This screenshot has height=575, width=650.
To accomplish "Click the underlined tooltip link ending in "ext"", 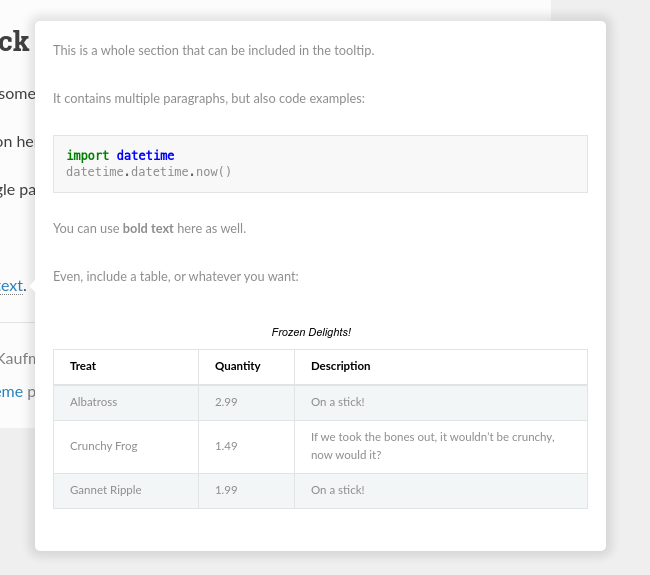I will click(x=11, y=286).
